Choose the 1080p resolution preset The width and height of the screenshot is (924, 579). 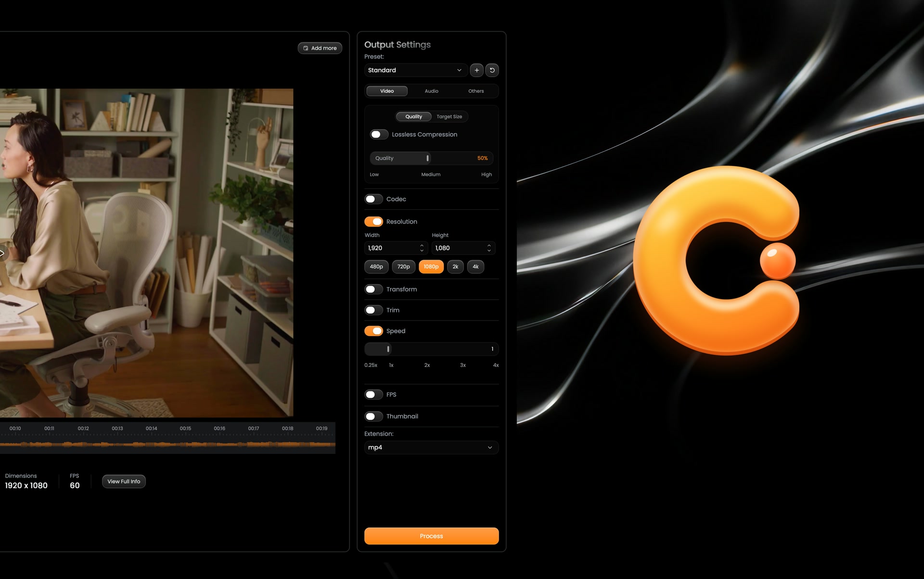pos(431,266)
